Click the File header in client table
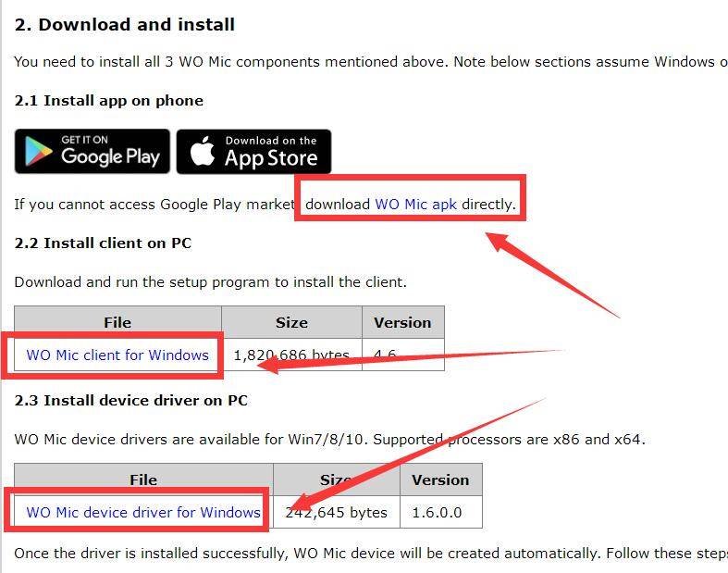This screenshot has height=573, width=728. 117,322
